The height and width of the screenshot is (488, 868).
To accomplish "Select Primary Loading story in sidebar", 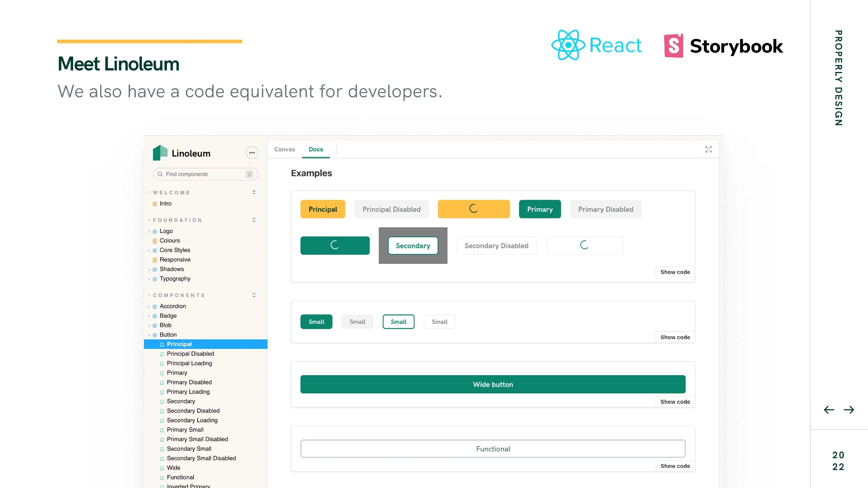I will click(188, 392).
